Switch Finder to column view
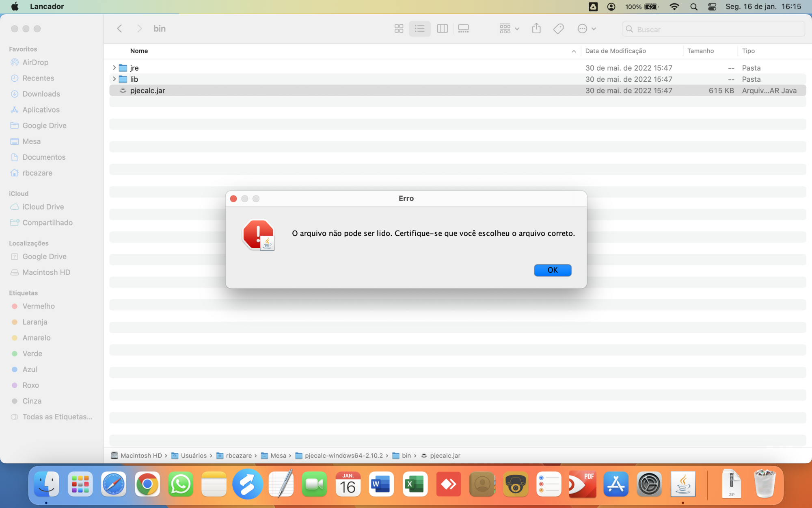Viewport: 812px width, 508px height. tap(442, 29)
